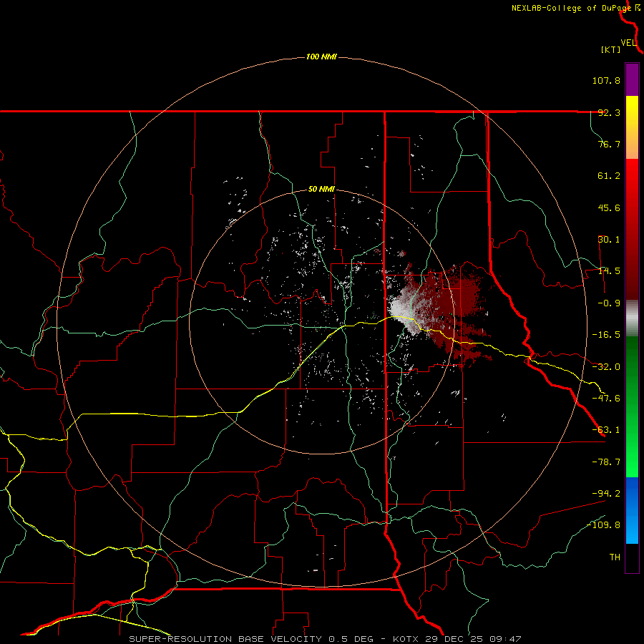This screenshot has width=644, height=644.
Task: Click the VEL legend title
Action: coord(628,43)
